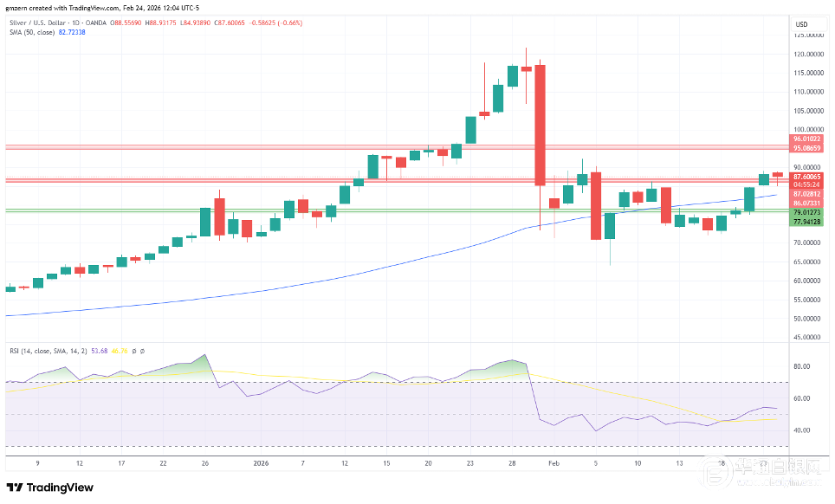The image size is (835, 504).
Task: Click the 79.01273 green price label
Action: [x=807, y=212]
